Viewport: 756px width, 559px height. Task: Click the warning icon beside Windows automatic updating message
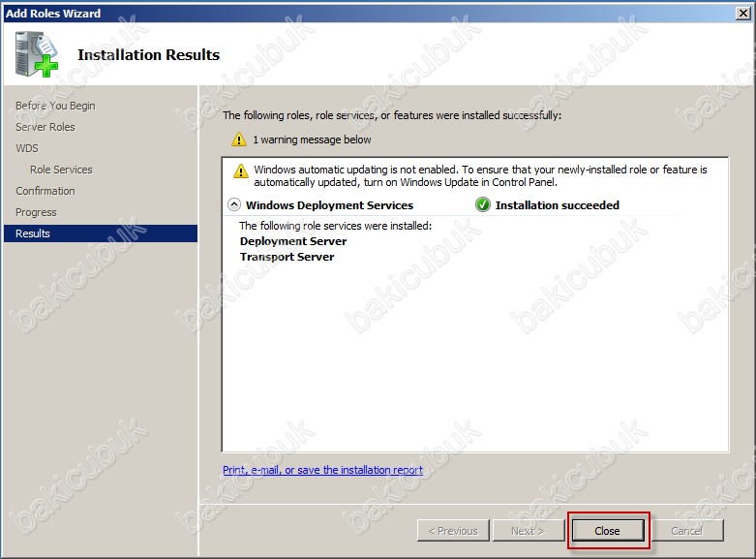pos(241,171)
